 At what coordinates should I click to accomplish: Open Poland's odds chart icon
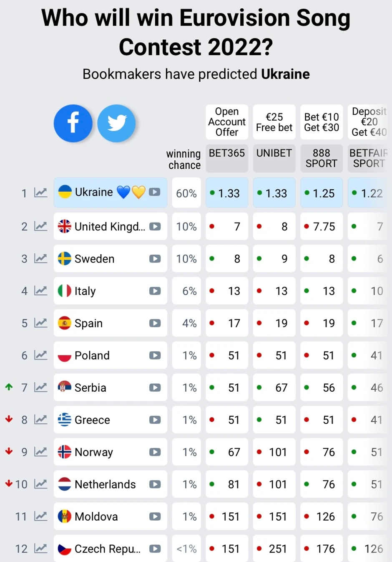coord(40,355)
